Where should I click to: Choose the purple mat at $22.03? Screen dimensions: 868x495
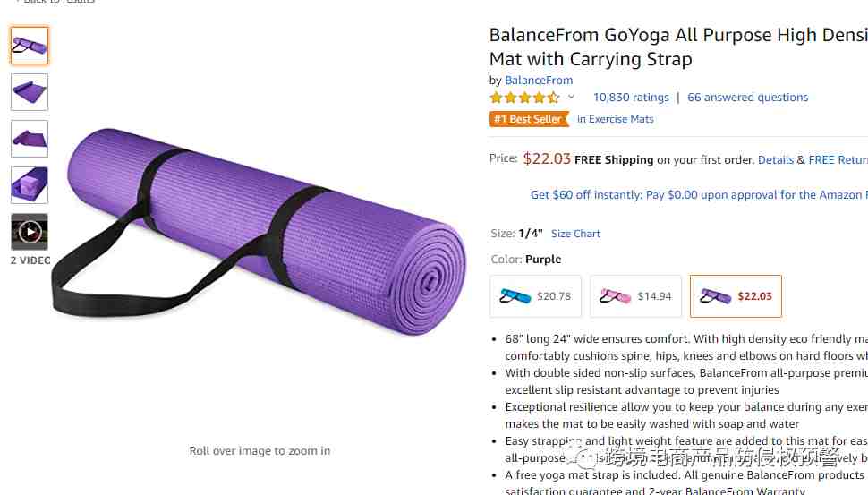pos(736,296)
